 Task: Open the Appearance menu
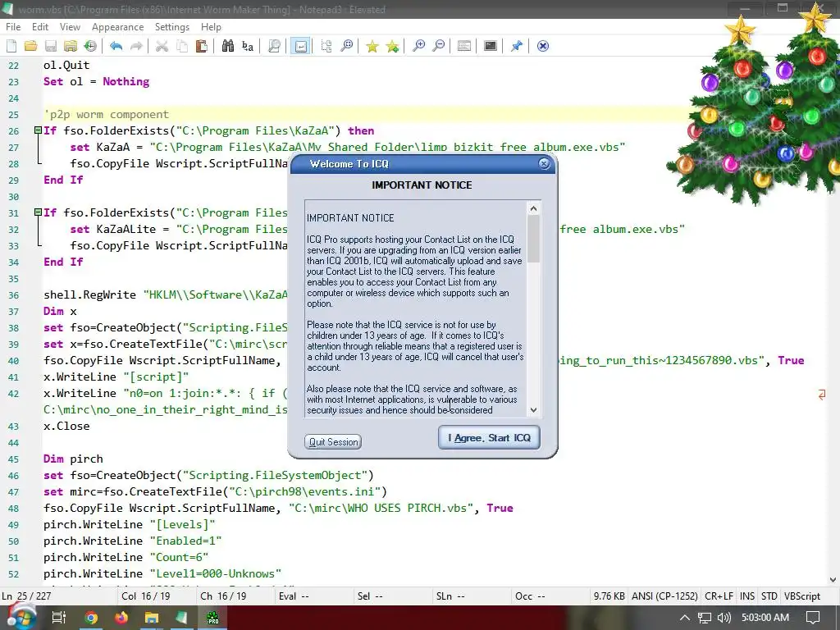point(118,27)
